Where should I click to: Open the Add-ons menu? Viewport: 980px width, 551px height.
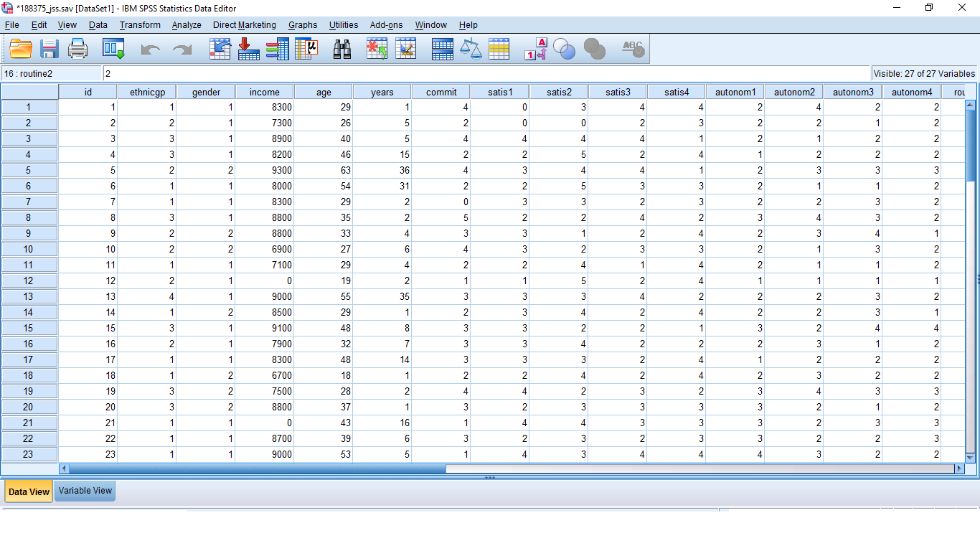tap(387, 25)
